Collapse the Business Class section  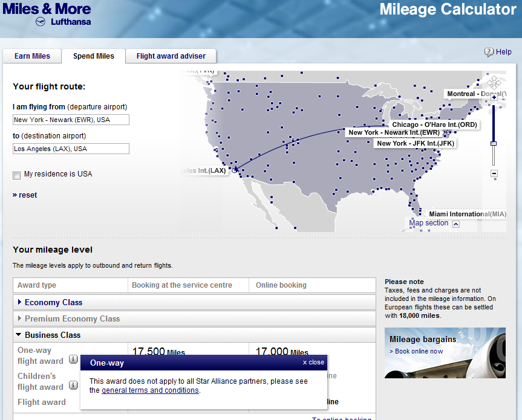[53, 335]
